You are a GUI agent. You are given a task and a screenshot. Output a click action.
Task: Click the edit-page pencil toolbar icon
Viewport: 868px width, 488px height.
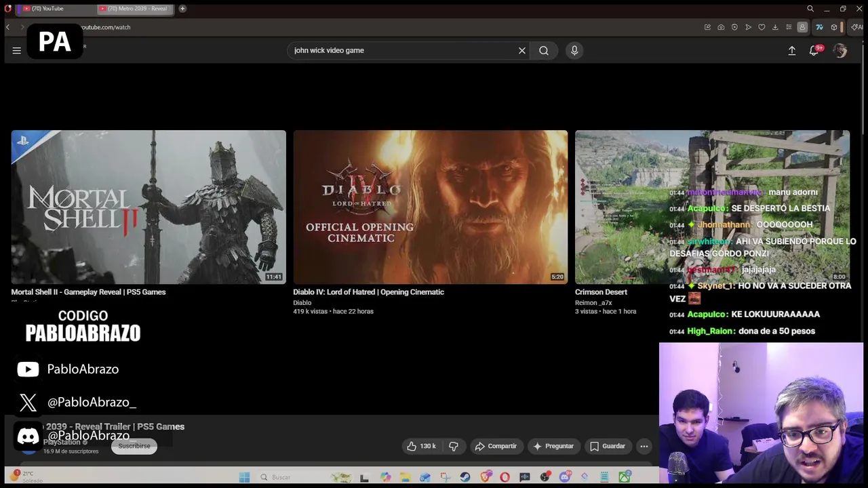pos(707,27)
